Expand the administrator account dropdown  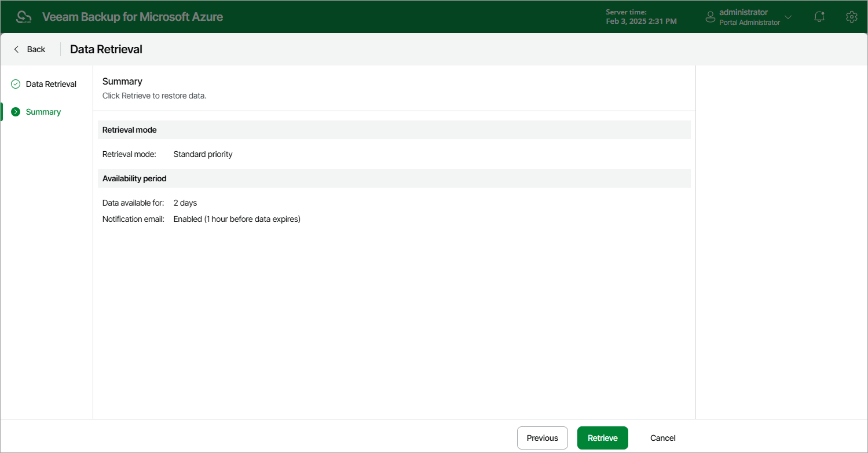click(788, 17)
